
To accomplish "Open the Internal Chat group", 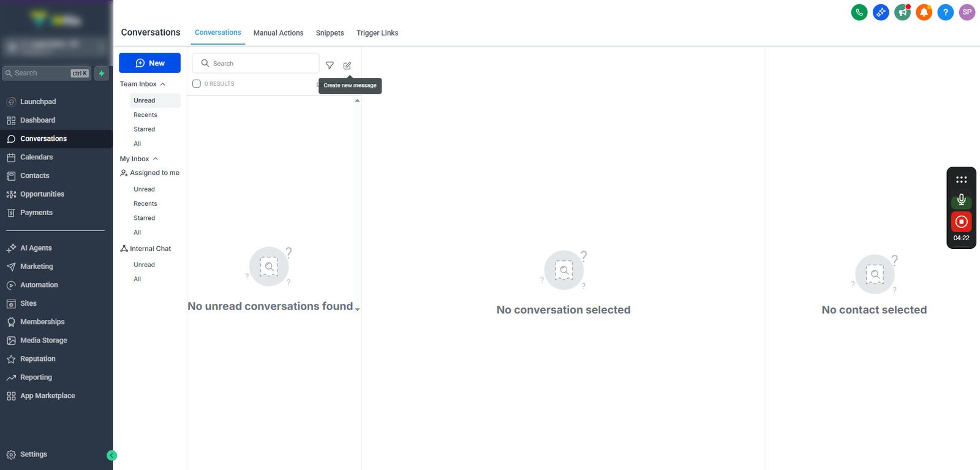I will (x=146, y=249).
